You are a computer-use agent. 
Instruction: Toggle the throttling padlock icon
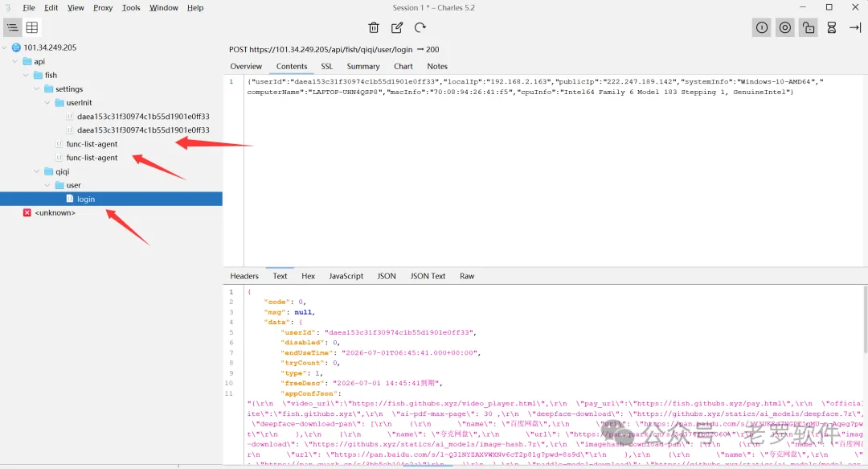click(809, 27)
